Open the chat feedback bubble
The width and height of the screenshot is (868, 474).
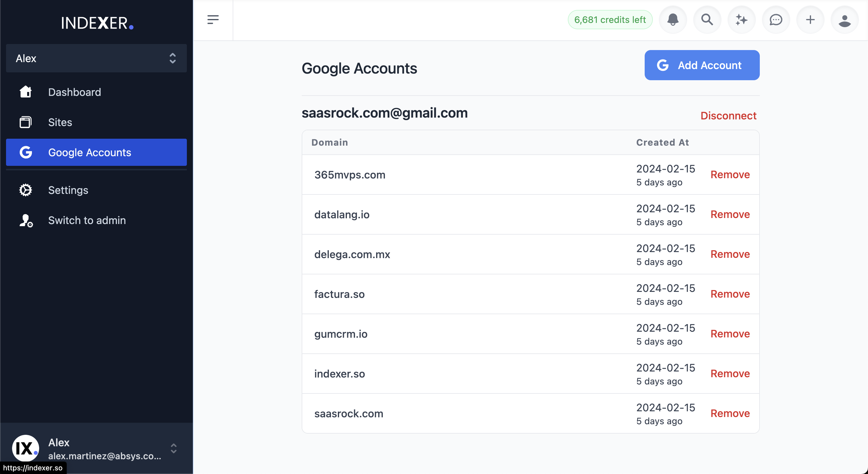tap(776, 20)
